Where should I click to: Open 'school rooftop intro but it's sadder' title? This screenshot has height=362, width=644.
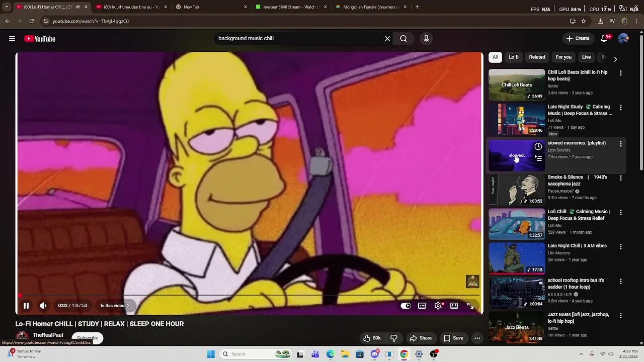pos(576,284)
